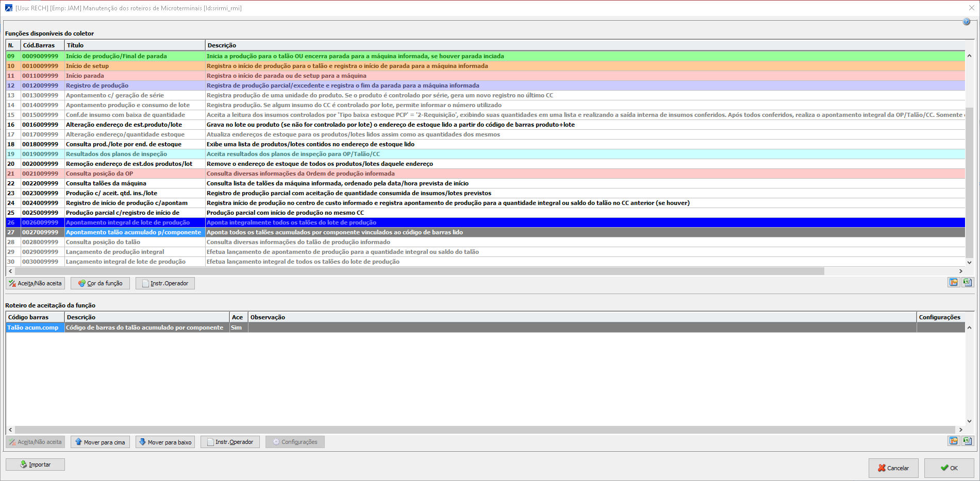Select pink row Início parada
Image resolution: width=980 pixels, height=481 pixels.
tap(485, 76)
